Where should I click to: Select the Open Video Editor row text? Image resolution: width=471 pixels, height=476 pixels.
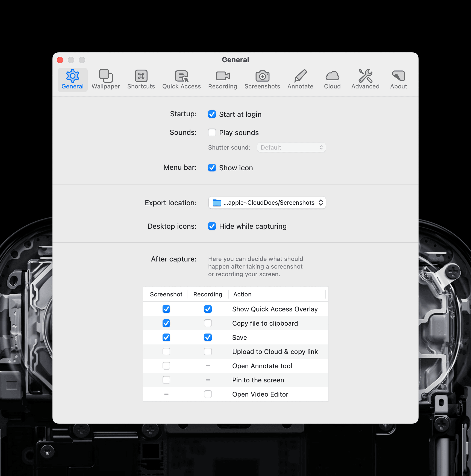260,394
